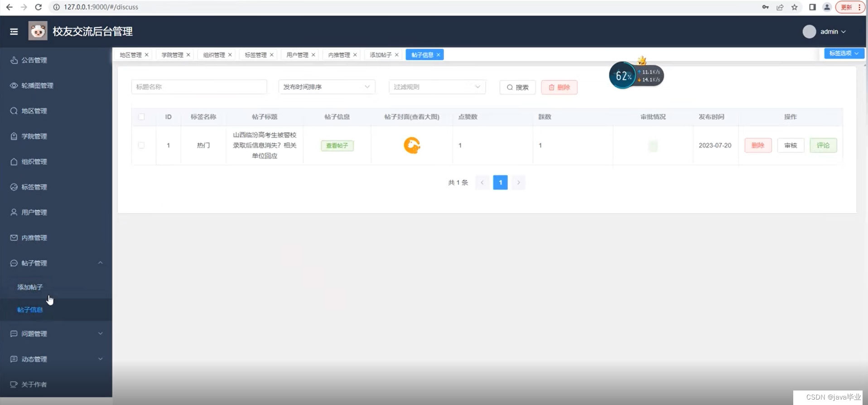Click browser 更新 update button
Screen dimensions: 868x405
[850, 7]
